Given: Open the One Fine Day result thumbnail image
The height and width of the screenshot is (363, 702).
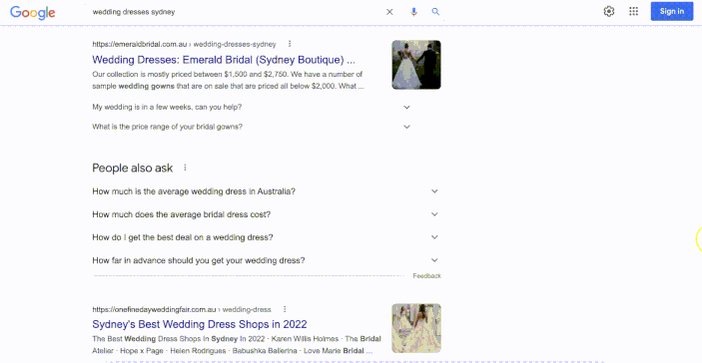Looking at the screenshot, I should coord(416,329).
